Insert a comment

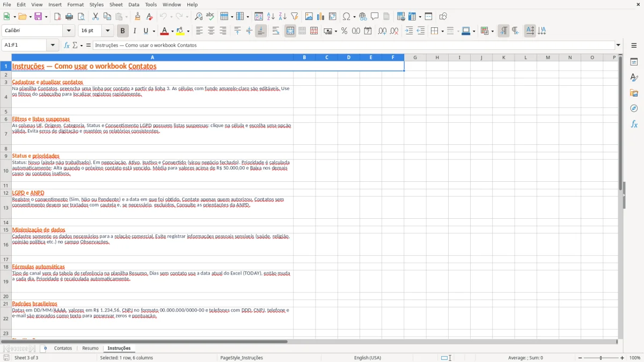click(375, 17)
